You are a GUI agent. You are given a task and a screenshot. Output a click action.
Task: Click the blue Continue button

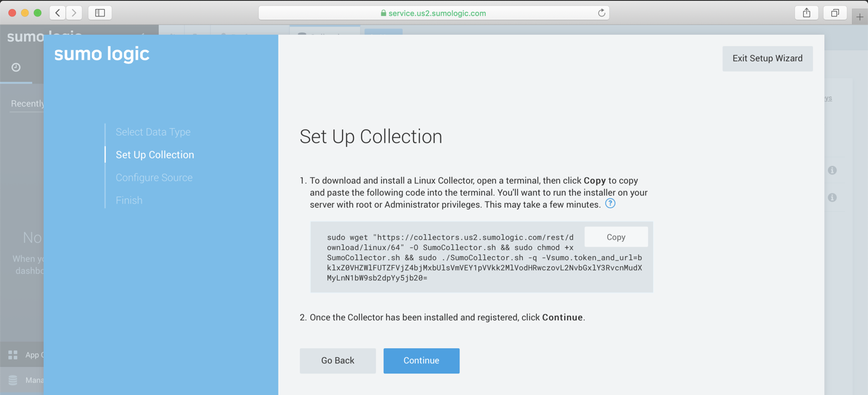(421, 361)
